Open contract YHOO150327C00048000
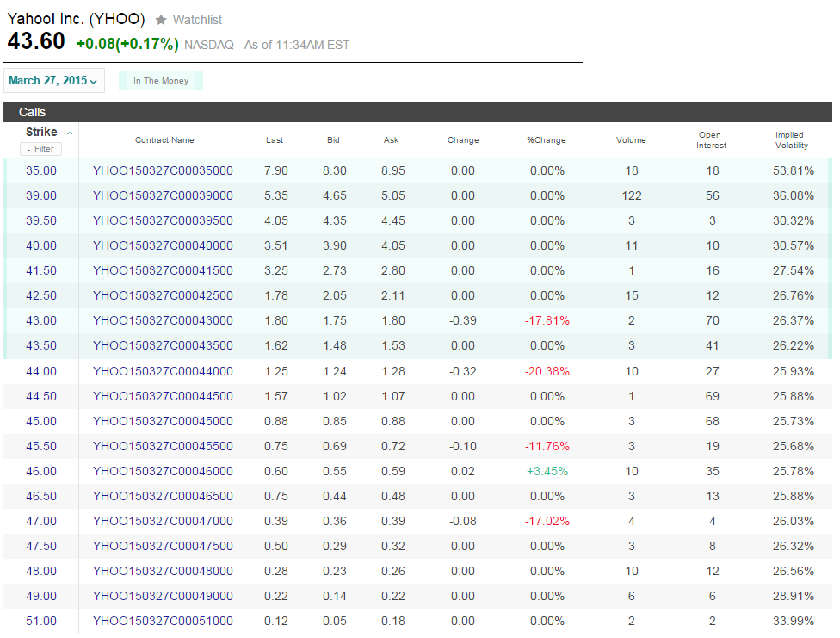This screenshot has height=638, width=840. [163, 571]
